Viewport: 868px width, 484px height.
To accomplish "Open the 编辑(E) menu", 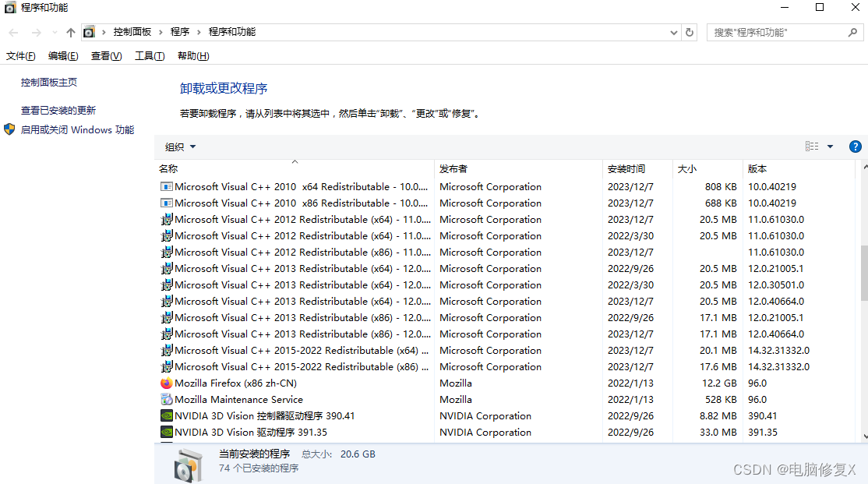I will [x=63, y=56].
